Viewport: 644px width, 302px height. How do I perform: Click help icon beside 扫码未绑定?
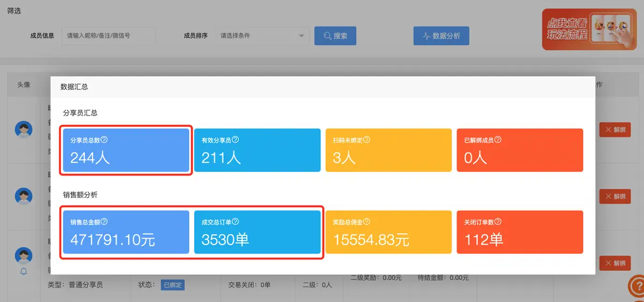(x=367, y=140)
